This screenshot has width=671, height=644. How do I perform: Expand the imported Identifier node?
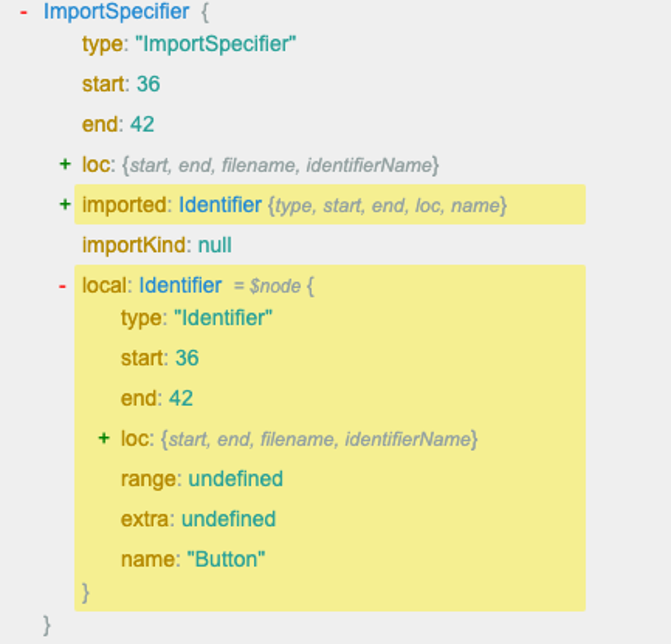65,204
